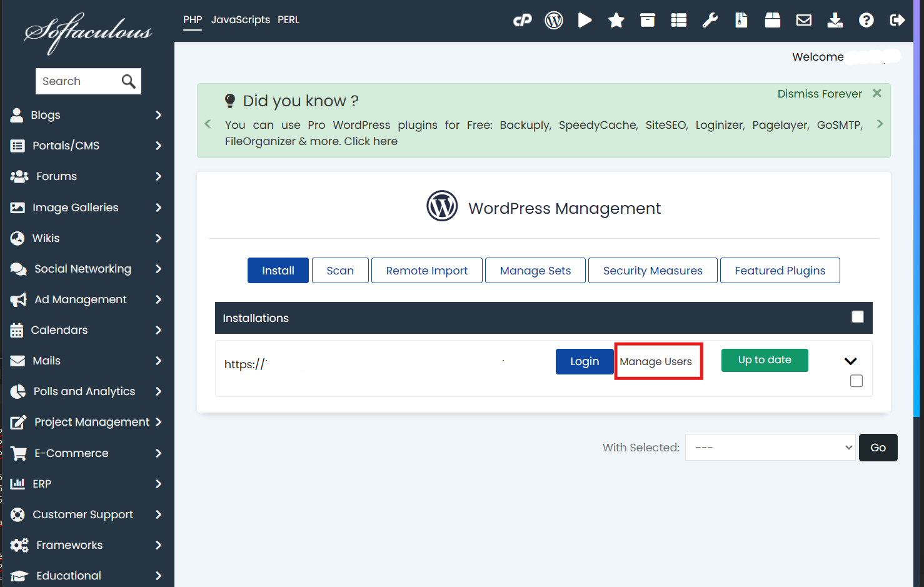Expand the Customer Support category
Viewport: 924px width, 587px height.
pyautogui.click(x=158, y=514)
